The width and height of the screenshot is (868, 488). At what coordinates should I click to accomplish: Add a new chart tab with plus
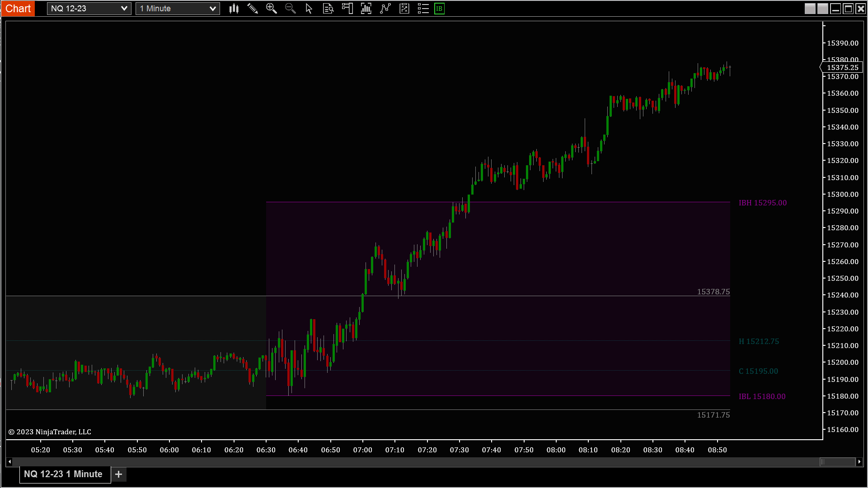119,474
